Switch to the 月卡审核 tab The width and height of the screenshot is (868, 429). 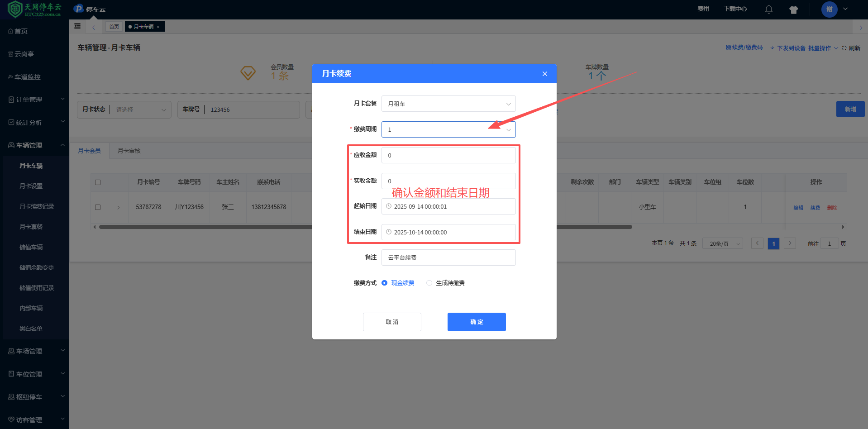click(x=129, y=151)
